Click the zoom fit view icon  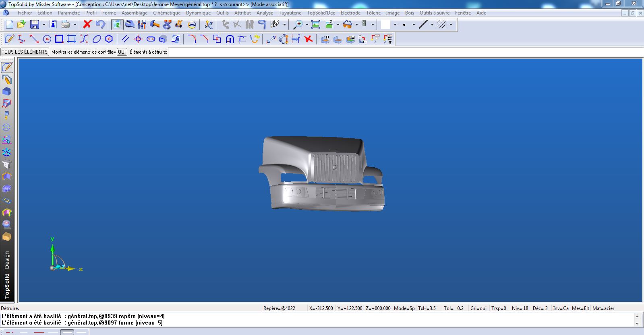316,25
